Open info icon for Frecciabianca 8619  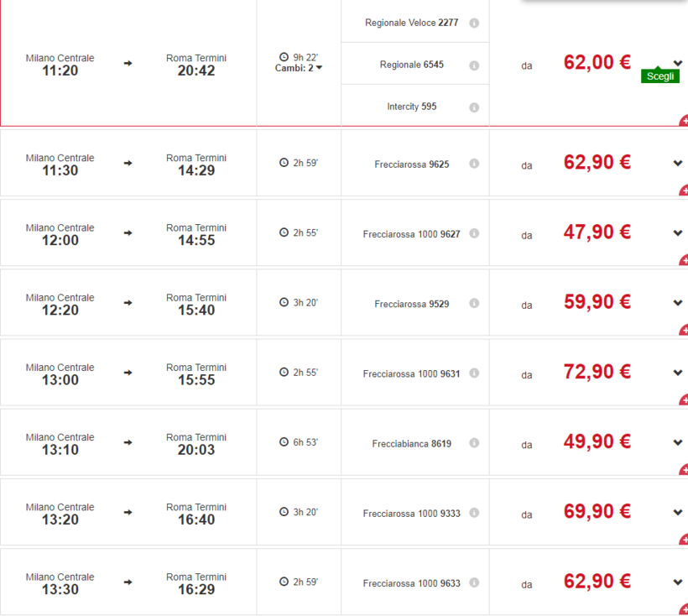474,443
